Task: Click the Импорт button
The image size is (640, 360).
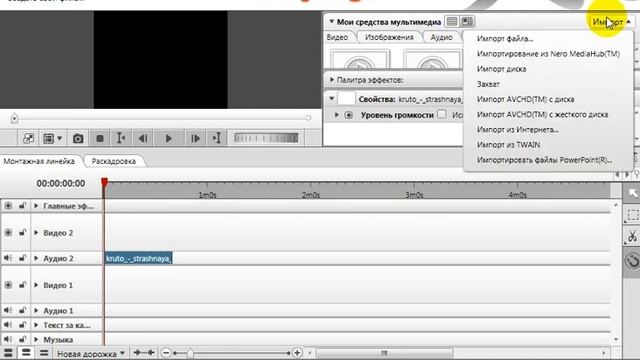Action: 611,22
